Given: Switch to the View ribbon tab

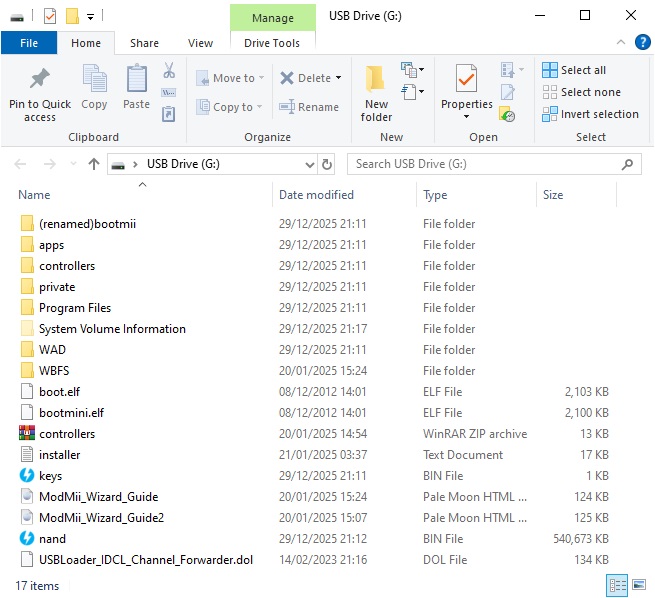Looking at the screenshot, I should [200, 43].
